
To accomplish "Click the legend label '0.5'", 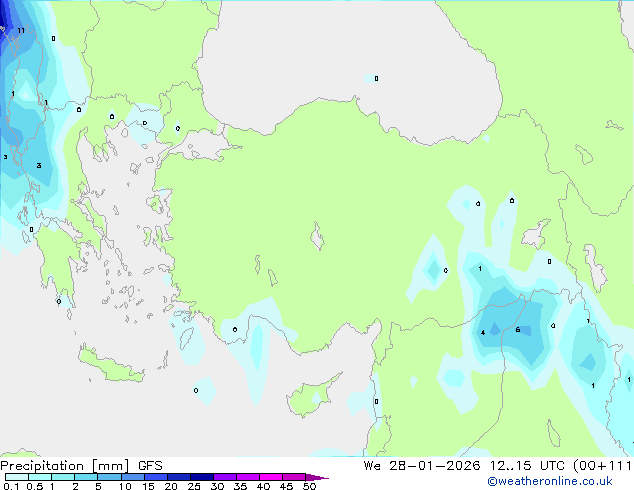I will (x=34, y=486).
